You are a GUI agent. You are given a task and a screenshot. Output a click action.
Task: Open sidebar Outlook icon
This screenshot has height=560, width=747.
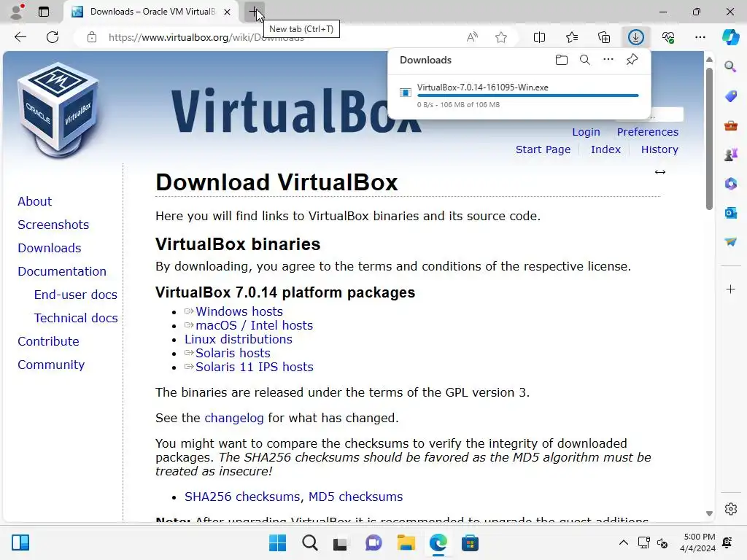coord(731,213)
